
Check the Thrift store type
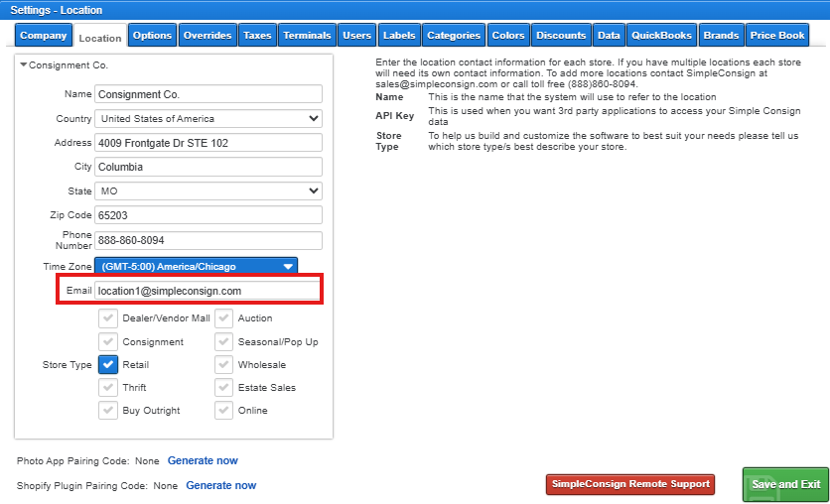[108, 388]
